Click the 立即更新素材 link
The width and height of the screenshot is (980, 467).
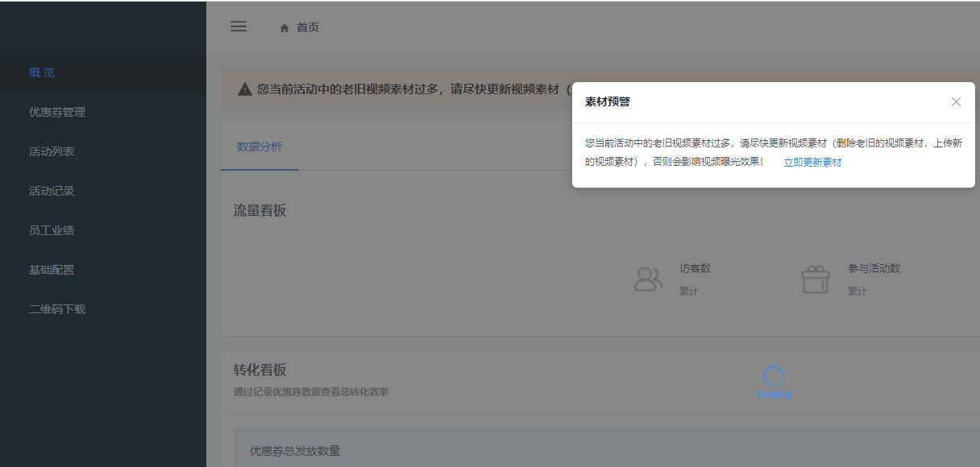[812, 163]
